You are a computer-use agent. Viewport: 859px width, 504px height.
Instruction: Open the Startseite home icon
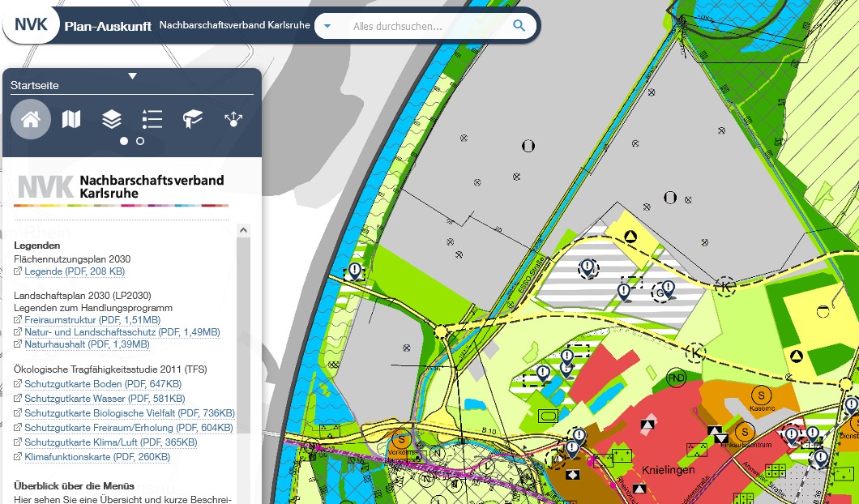click(31, 119)
